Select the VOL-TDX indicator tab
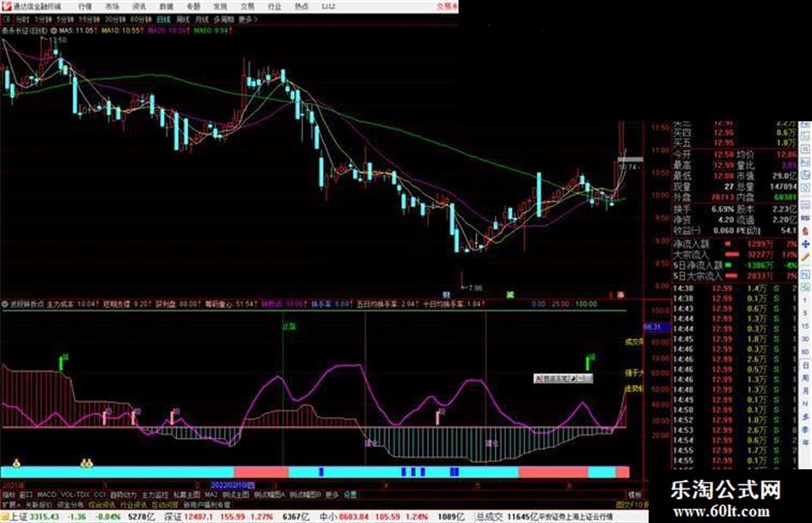 (x=75, y=495)
